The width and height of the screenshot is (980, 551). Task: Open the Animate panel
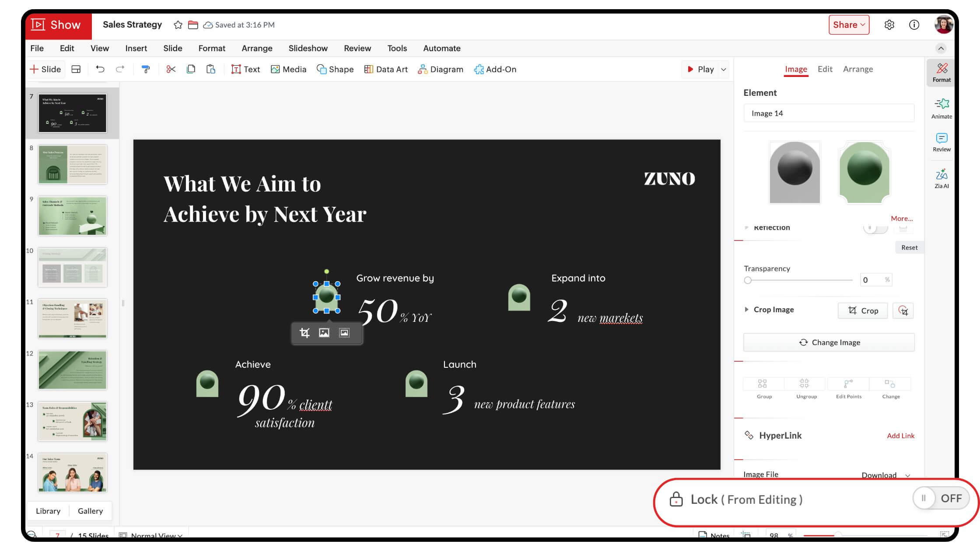(941, 108)
